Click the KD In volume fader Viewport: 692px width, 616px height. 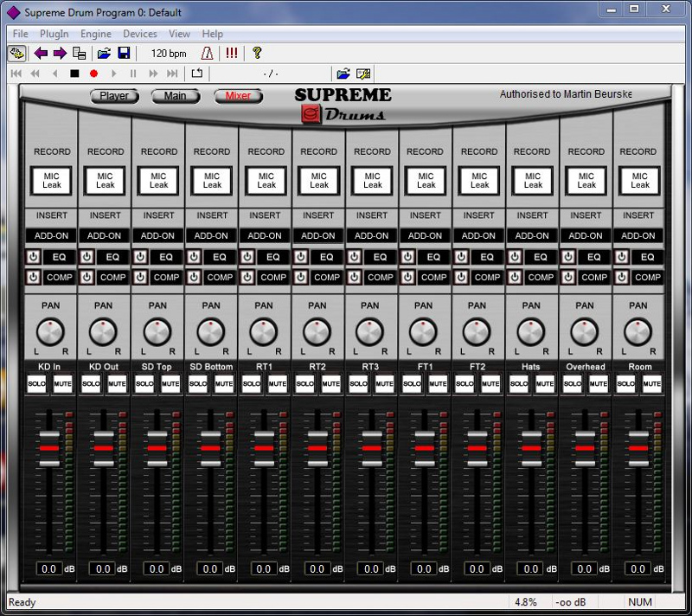click(x=49, y=448)
